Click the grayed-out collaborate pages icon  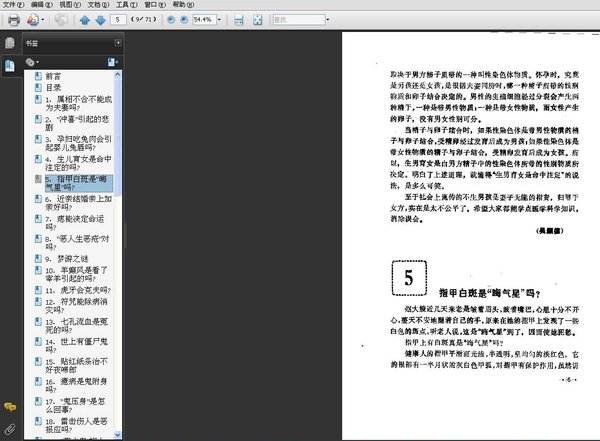point(61,20)
